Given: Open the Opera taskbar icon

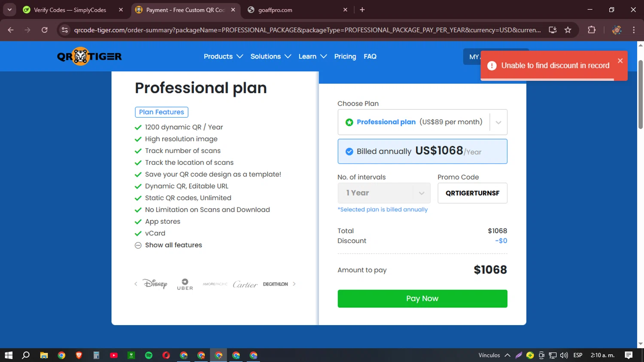Looking at the screenshot, I should (x=166, y=355).
